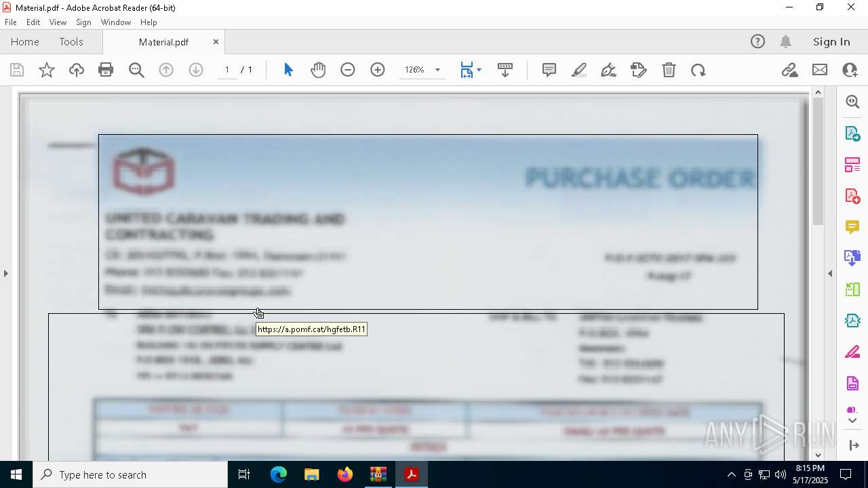Open the fit page dropdown arrow

(x=479, y=70)
